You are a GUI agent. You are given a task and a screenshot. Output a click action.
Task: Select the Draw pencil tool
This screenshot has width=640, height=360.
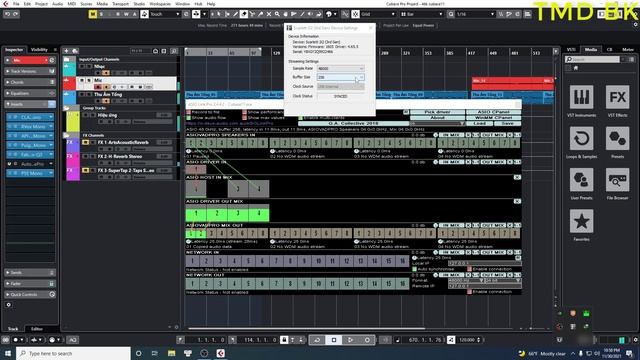(235, 14)
